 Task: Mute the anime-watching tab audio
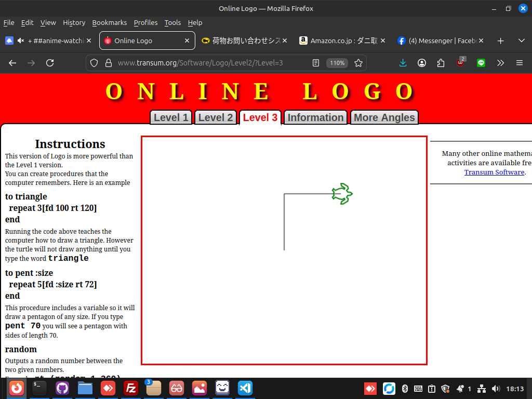pos(21,41)
